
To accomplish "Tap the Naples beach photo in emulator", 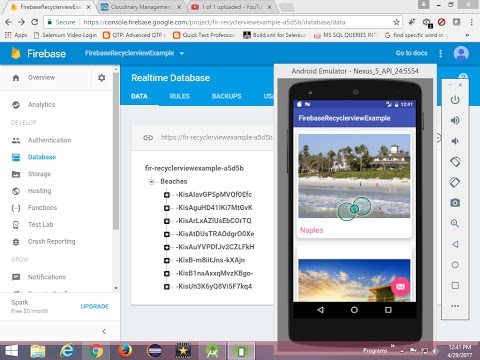I will click(354, 176).
